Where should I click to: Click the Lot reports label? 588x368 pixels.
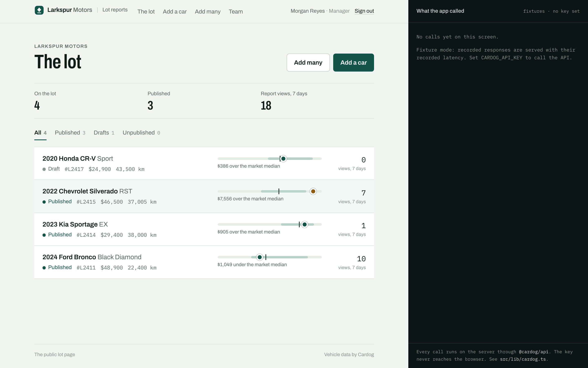[115, 10]
